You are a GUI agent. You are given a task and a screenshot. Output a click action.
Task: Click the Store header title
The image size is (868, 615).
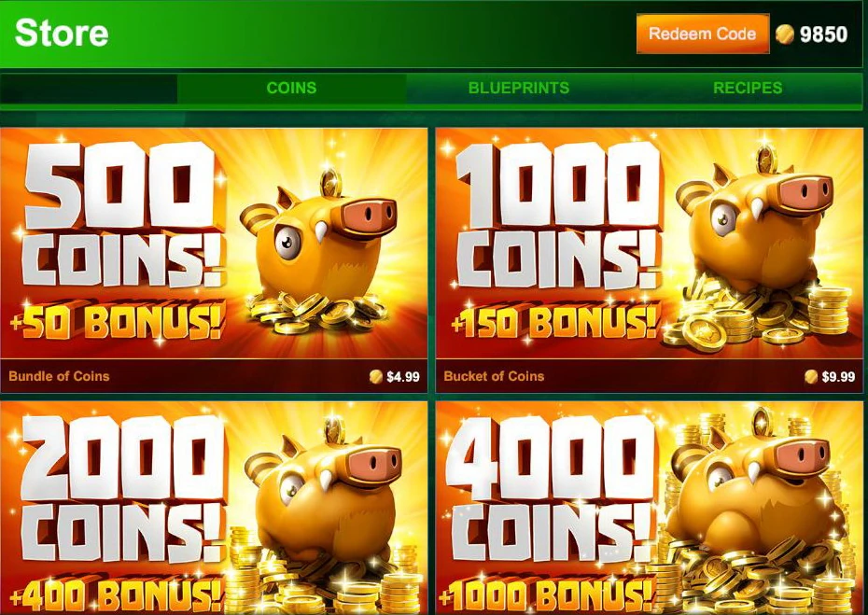coord(62,33)
